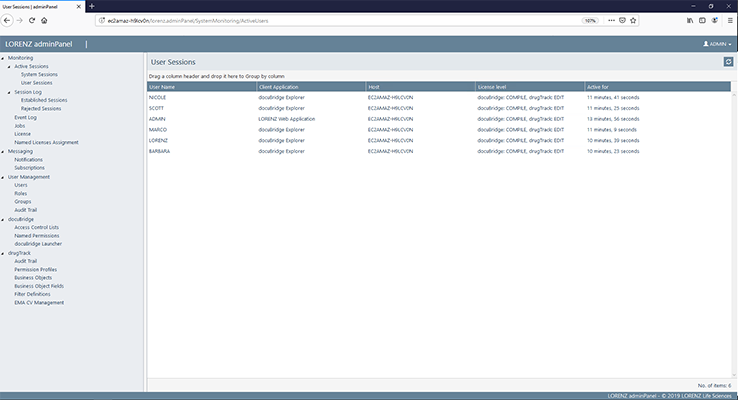738x400 pixels.
Task: Click the zoom level indicator in the address bar
Action: [x=590, y=21]
